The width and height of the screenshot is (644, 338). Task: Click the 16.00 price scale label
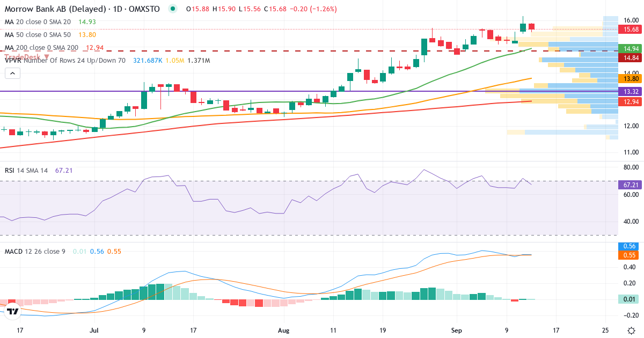coord(631,20)
